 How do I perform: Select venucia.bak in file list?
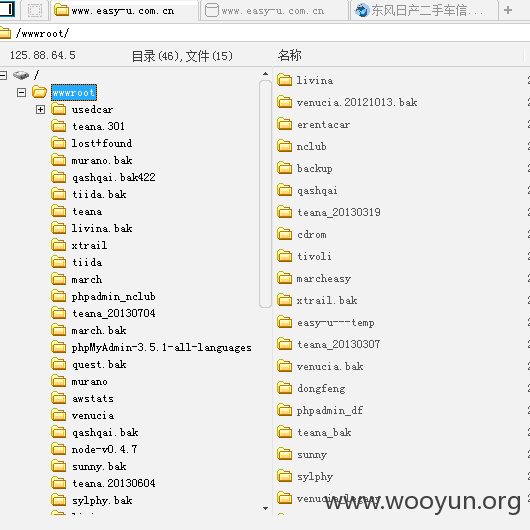coord(330,366)
